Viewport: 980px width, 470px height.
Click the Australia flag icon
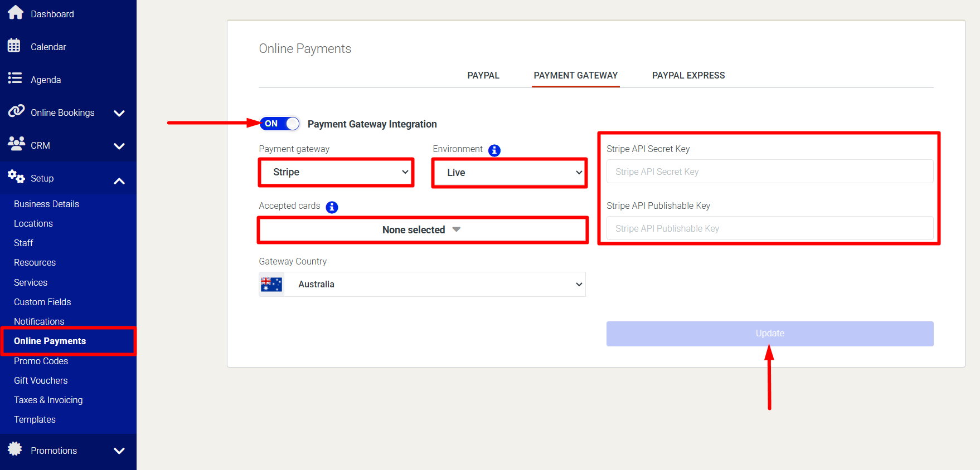pos(271,285)
